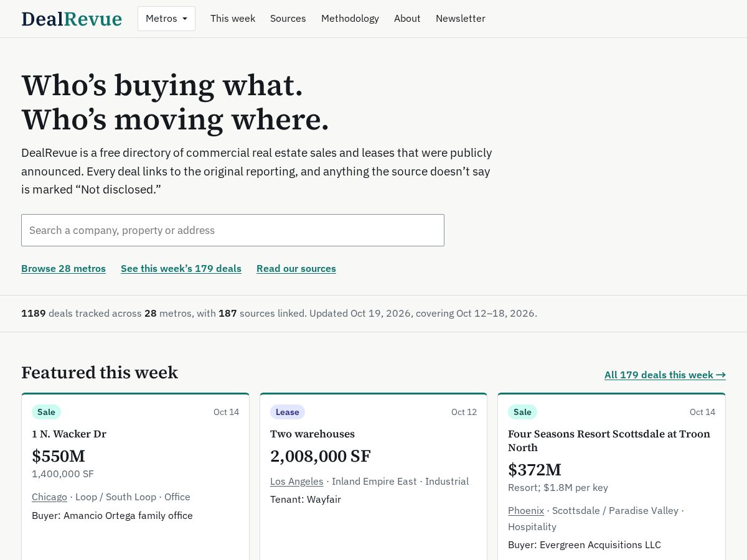Select the Featured this week heading
Screen dimensions: 747x560
coord(100,373)
